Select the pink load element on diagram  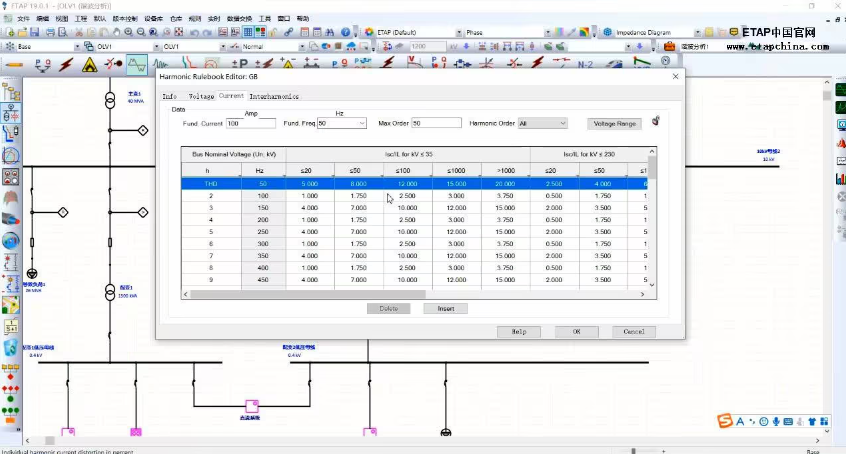251,406
